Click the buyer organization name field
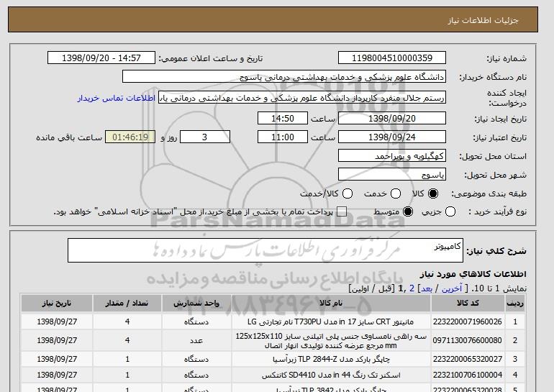 284,77
